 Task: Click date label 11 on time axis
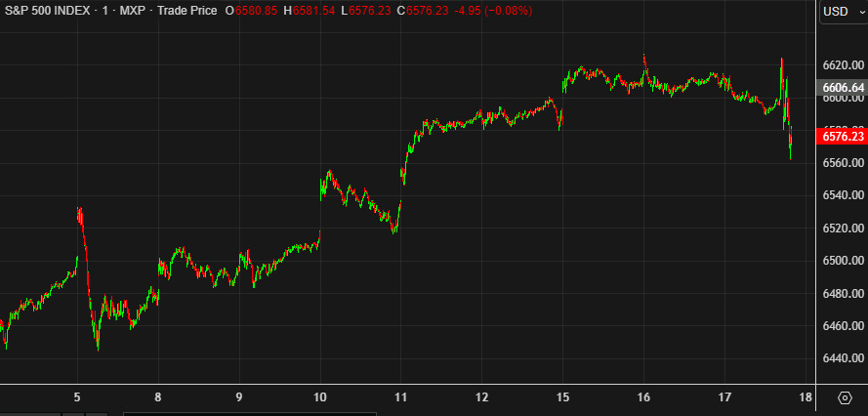[x=400, y=397]
